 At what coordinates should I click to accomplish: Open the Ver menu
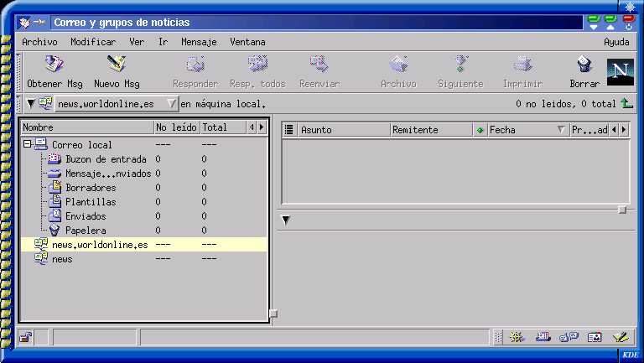pos(137,42)
